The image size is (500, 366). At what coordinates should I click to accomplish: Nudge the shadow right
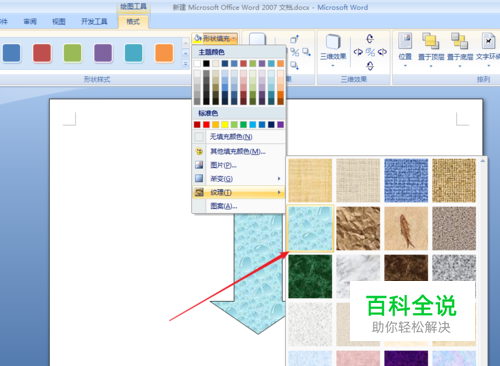pos(306,52)
